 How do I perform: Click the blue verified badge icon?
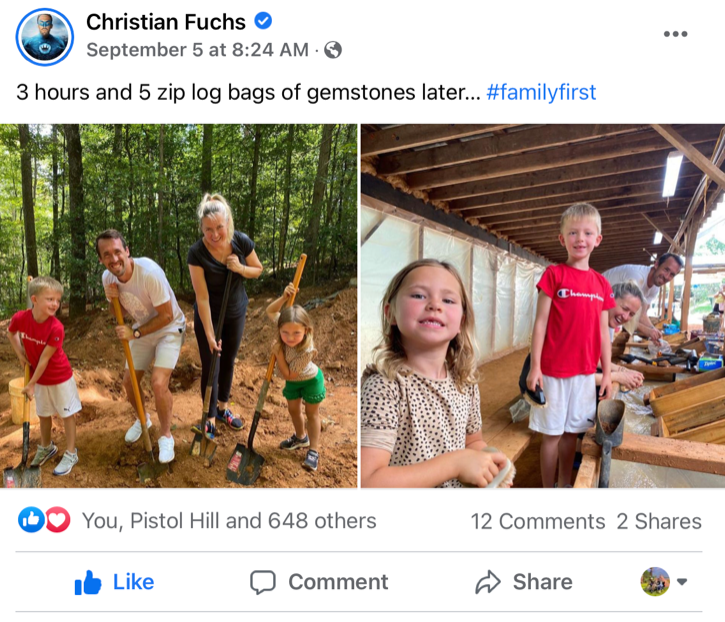262,21
